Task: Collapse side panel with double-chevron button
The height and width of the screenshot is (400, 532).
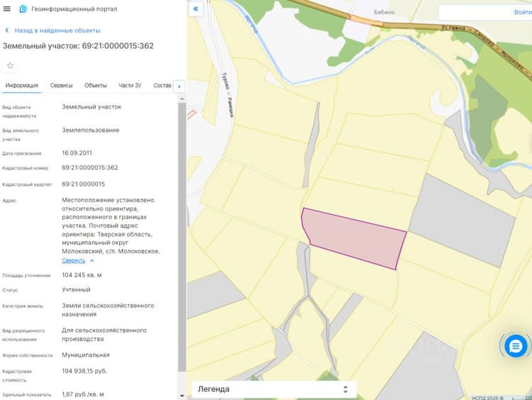Action: click(196, 9)
